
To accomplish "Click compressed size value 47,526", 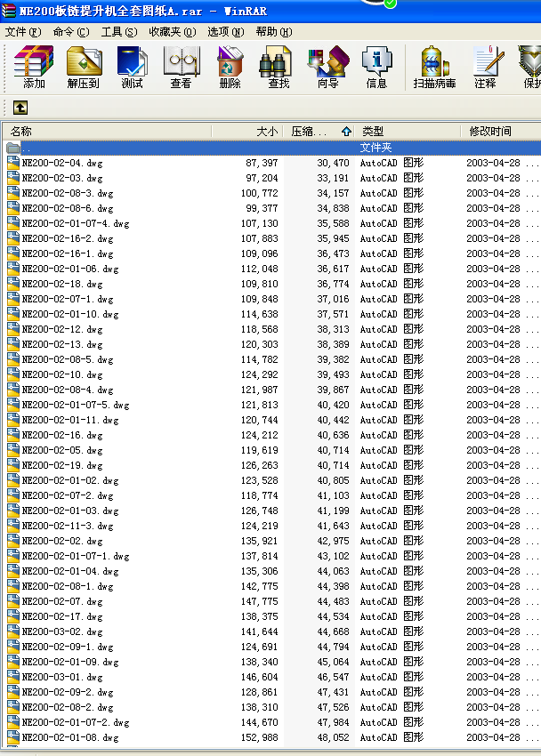I will tap(333, 707).
